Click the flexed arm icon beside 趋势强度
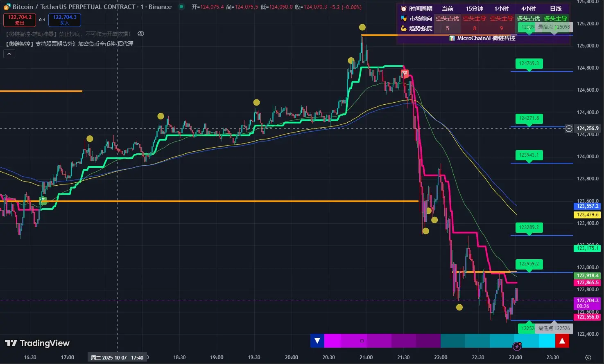604x364 pixels. point(404,28)
